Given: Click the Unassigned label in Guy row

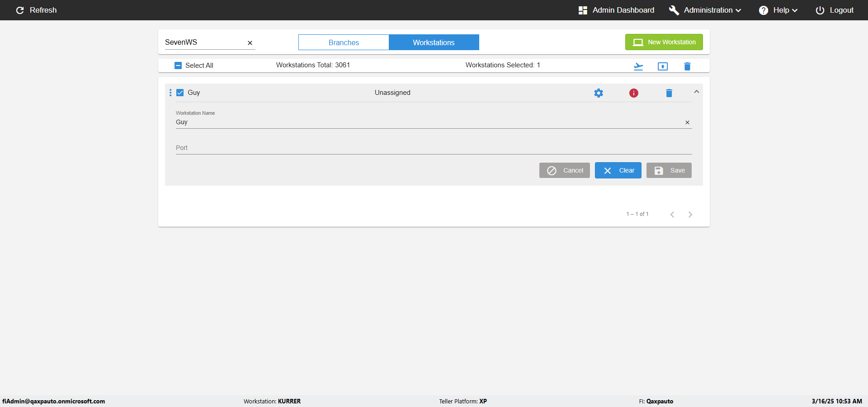Looking at the screenshot, I should tap(392, 93).
